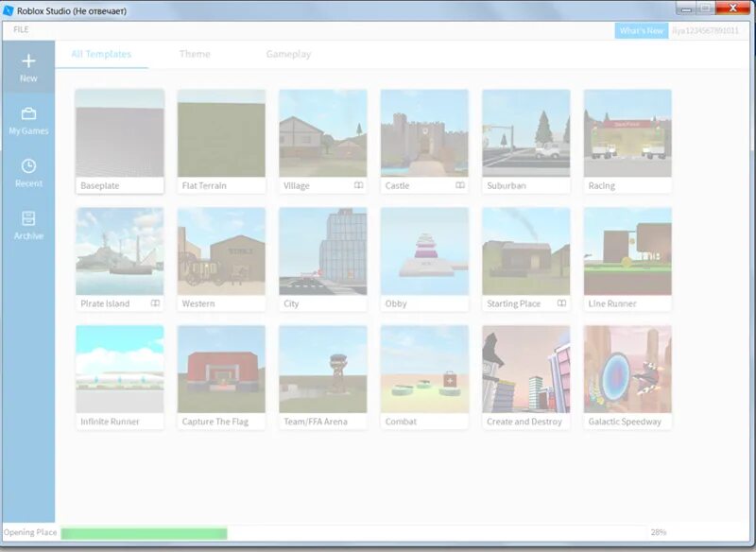This screenshot has height=552, width=756.
Task: Click the book icon on Pirate Island
Action: point(155,303)
